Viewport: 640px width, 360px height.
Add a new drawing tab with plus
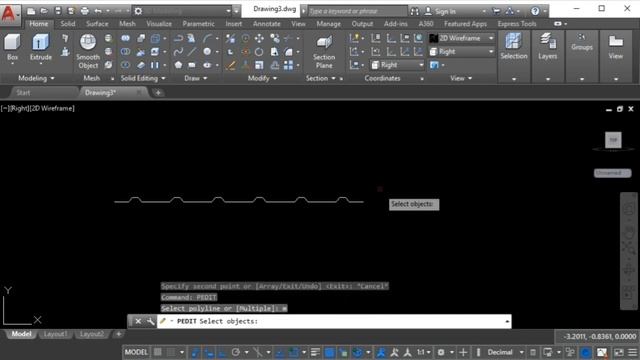tap(158, 93)
